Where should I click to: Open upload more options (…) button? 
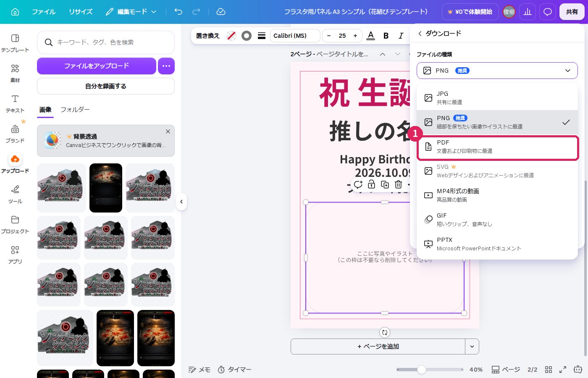tap(166, 66)
